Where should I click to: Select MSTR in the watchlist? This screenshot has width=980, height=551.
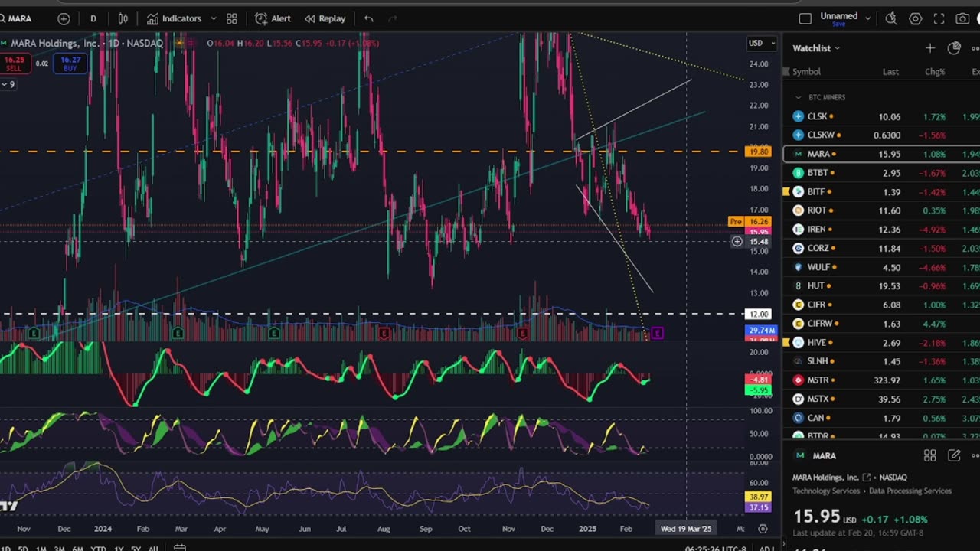880,380
